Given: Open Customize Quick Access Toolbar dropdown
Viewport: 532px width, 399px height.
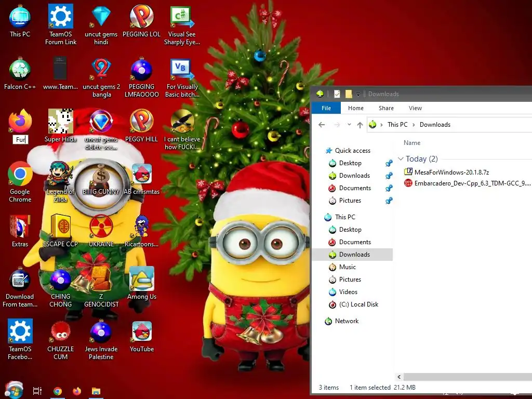Looking at the screenshot, I should click(x=358, y=95).
